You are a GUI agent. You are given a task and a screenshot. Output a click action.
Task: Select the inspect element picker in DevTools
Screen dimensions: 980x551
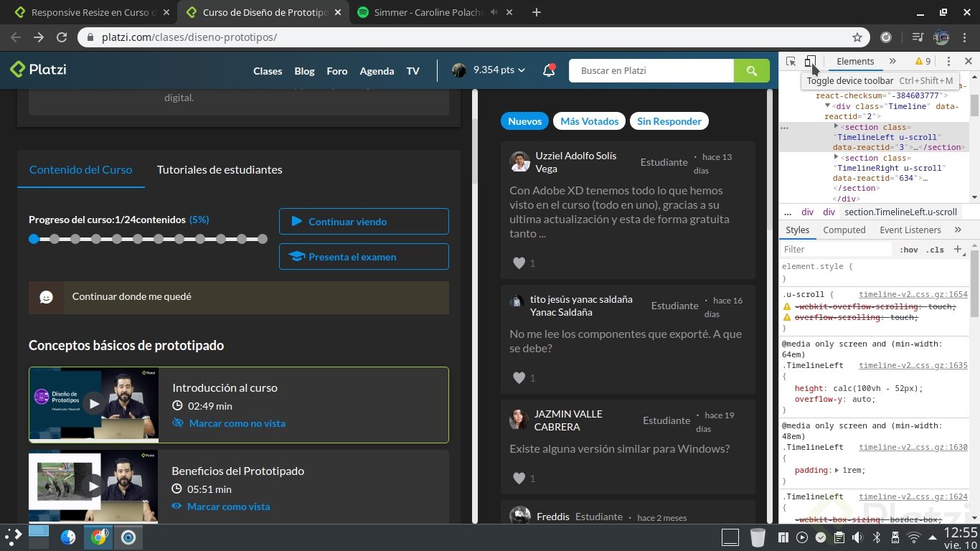click(792, 62)
